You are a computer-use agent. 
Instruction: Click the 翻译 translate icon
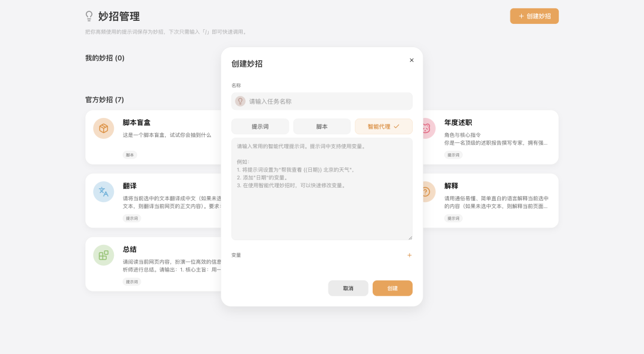pos(104,191)
